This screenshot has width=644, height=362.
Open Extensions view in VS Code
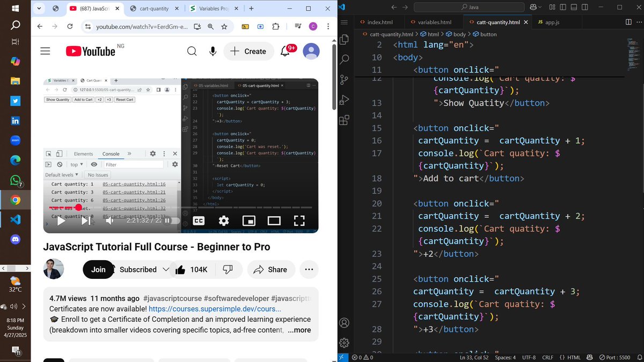point(345,120)
